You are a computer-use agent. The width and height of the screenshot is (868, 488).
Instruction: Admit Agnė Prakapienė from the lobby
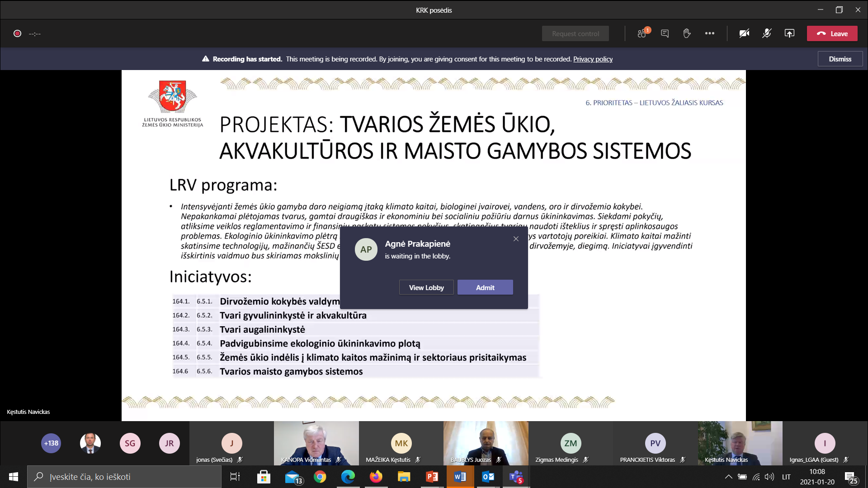tap(485, 287)
